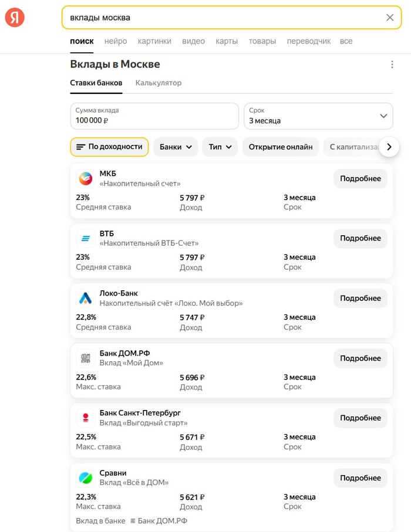Clear the search query with the X icon
The height and width of the screenshot is (532, 411).
(x=390, y=18)
